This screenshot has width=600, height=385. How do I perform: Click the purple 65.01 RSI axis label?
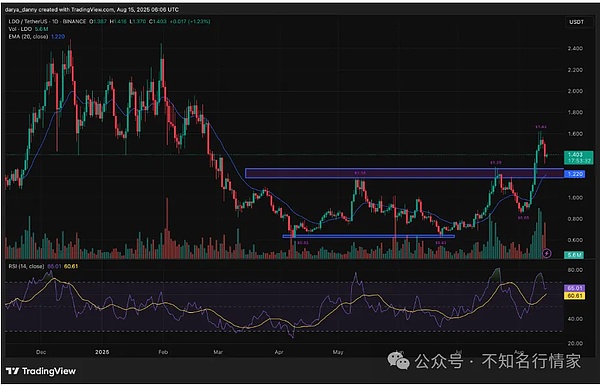pos(575,288)
